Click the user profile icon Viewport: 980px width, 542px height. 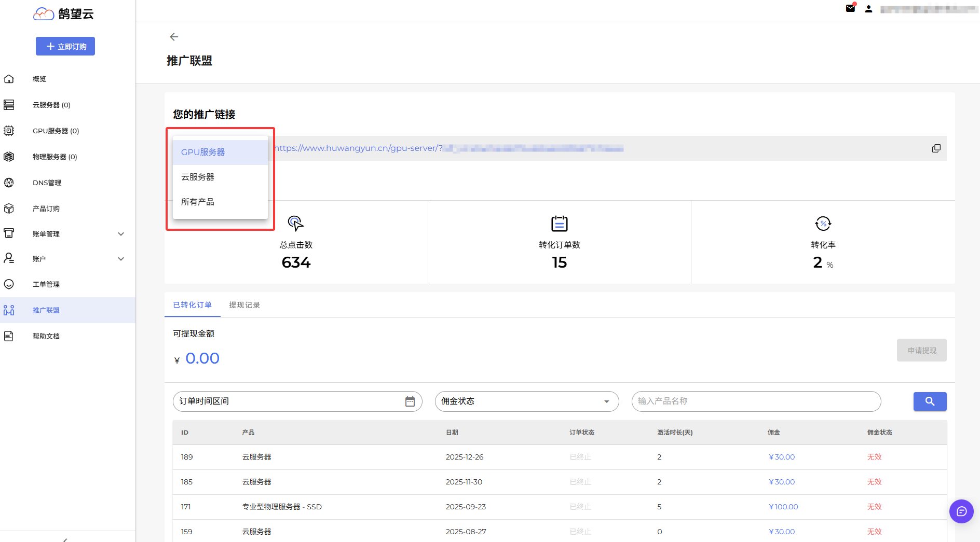(868, 9)
